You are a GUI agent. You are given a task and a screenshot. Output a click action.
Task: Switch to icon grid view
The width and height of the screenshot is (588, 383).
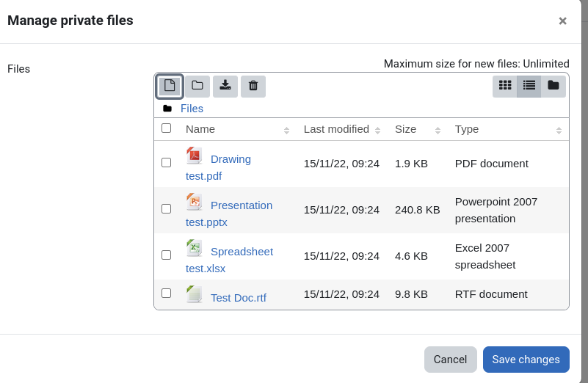tap(505, 86)
